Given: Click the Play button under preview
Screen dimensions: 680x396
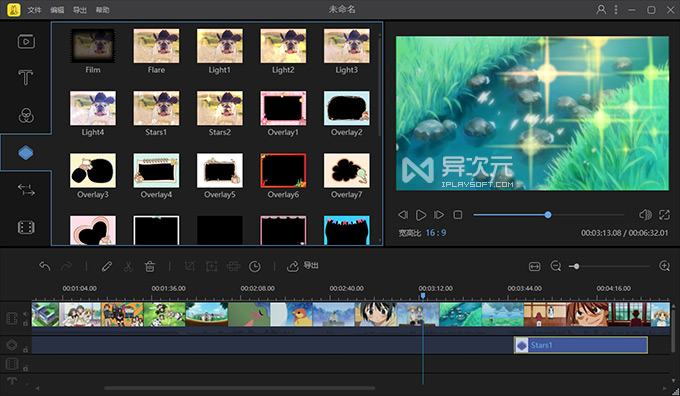Looking at the screenshot, I should 421,215.
